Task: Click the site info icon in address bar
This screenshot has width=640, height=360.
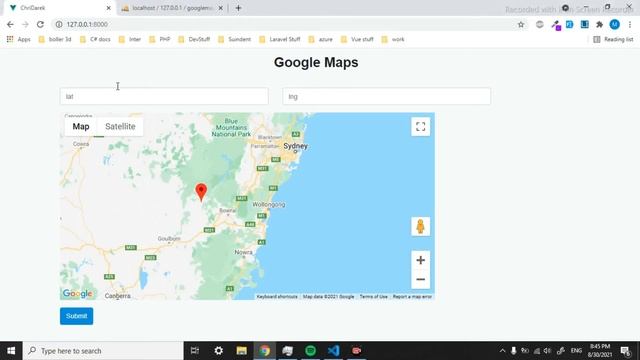Action: coord(59,24)
